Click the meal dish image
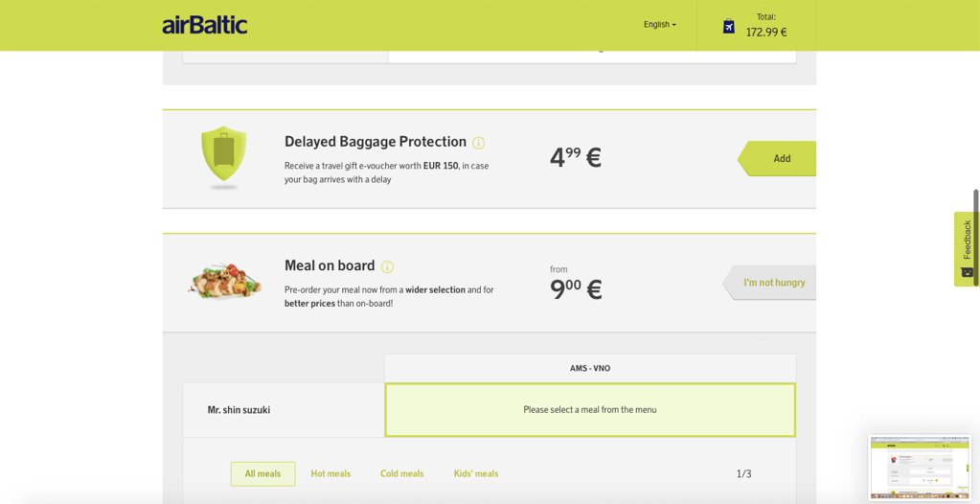 224,279
